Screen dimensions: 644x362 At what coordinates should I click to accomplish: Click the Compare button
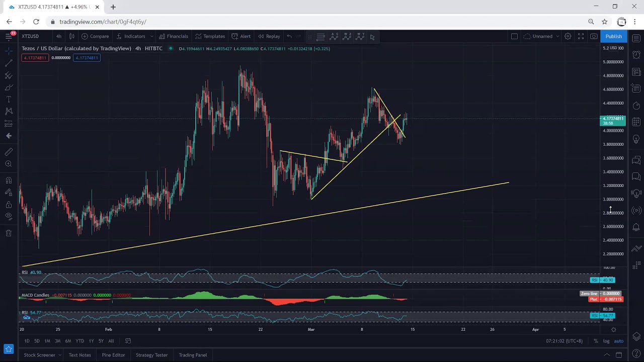95,36
